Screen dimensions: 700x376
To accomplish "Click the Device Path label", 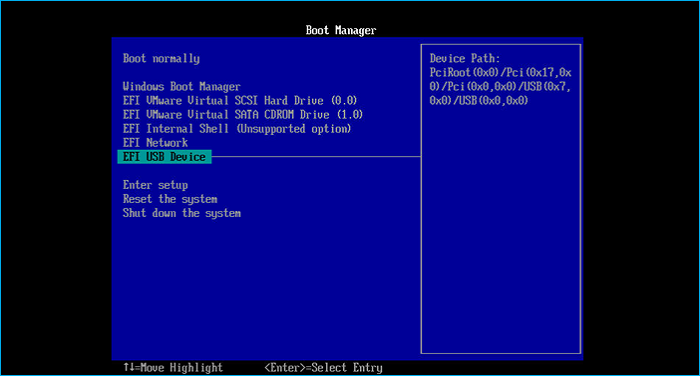I will pyautogui.click(x=465, y=58).
